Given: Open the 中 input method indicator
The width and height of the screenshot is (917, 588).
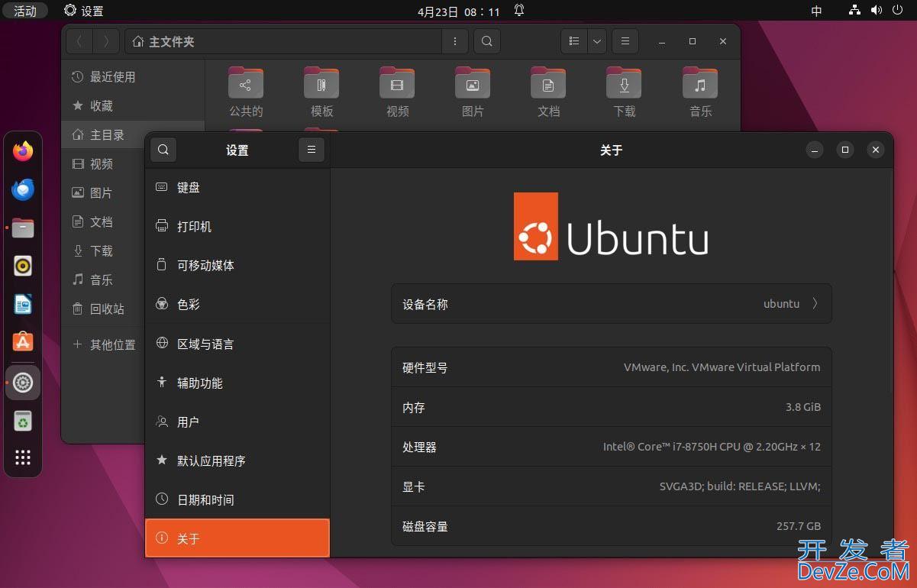Looking at the screenshot, I should coord(816,11).
